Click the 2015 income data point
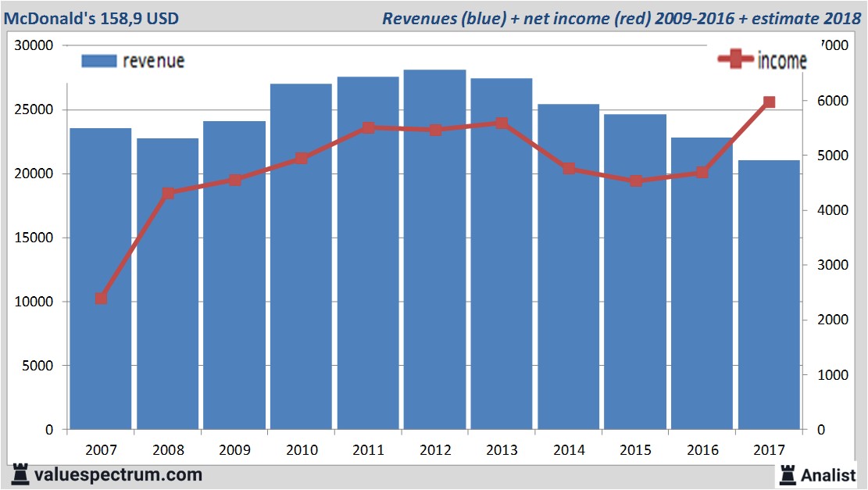 (636, 181)
